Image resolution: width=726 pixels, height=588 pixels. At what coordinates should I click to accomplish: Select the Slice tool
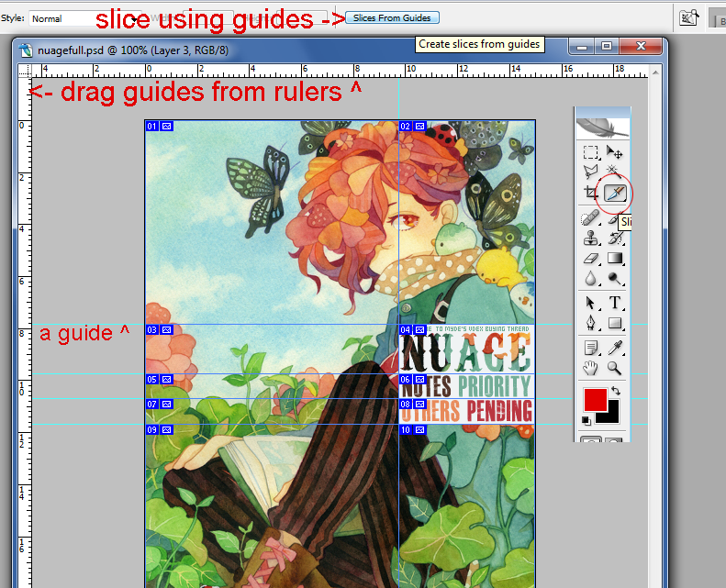point(615,193)
